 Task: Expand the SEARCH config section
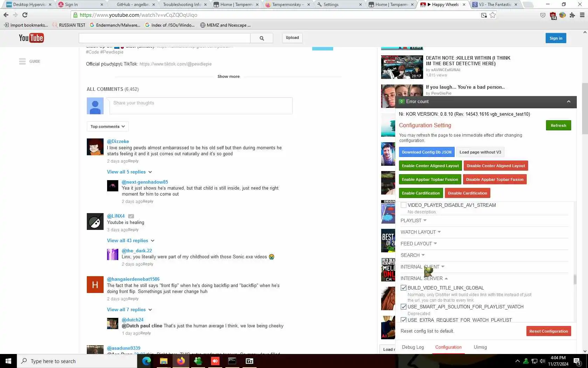[x=413, y=255]
